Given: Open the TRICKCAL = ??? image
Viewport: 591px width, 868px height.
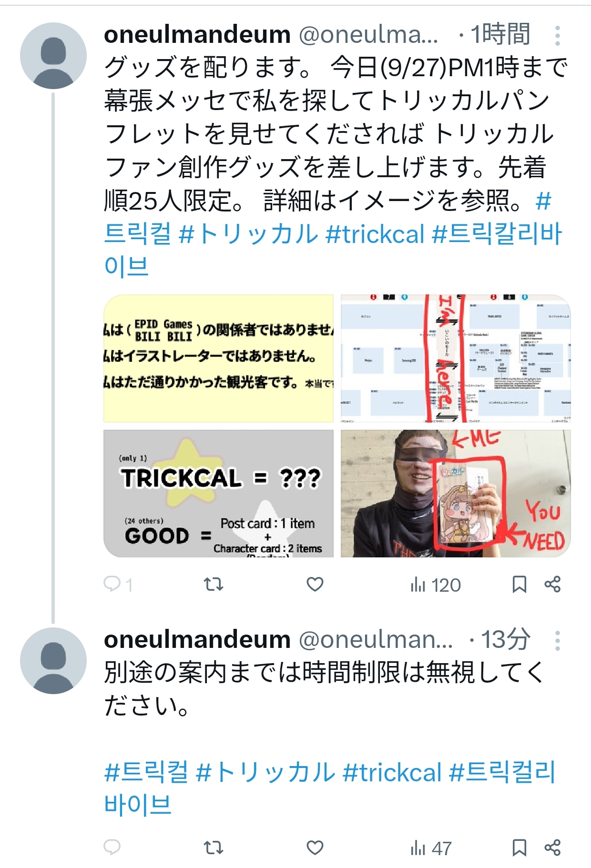Looking at the screenshot, I should click(218, 494).
